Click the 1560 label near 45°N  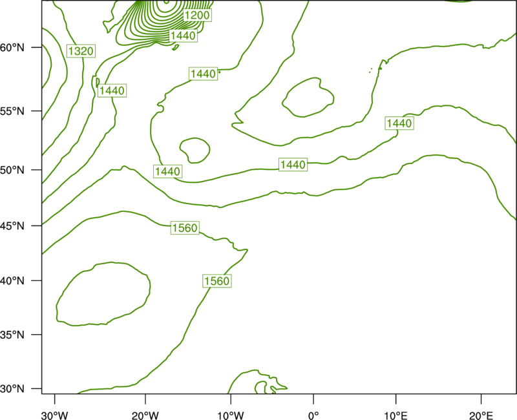185,228
